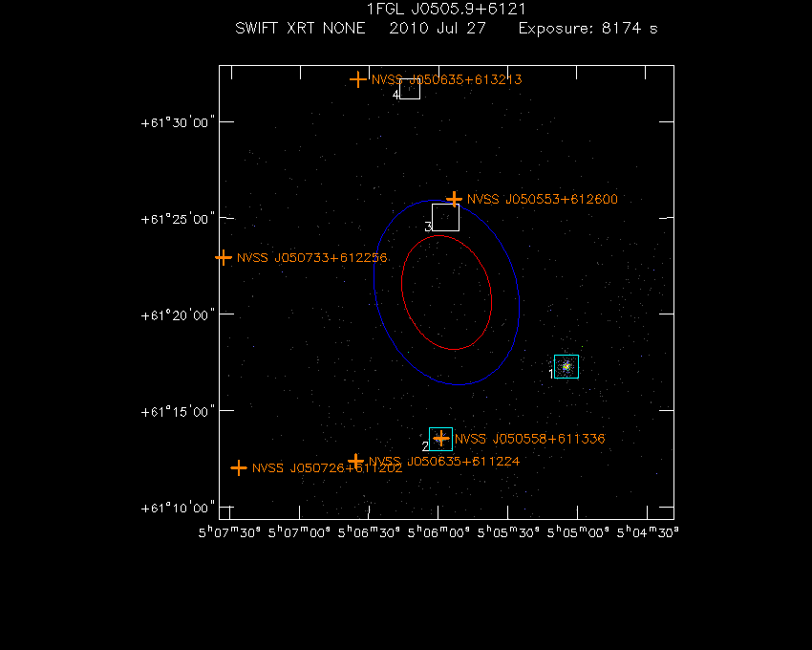This screenshot has height=650, width=812.
Task: Click the white box numbered 3
Action: click(445, 217)
